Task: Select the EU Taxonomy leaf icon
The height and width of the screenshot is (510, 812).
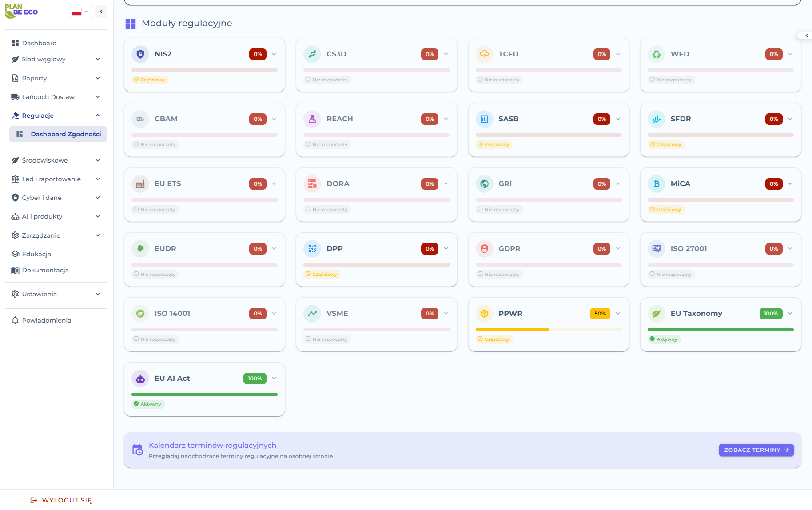Action: [657, 313]
